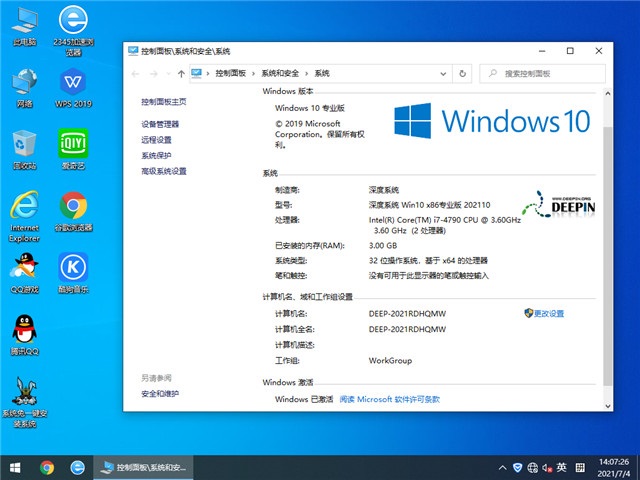This screenshot has height=480, width=640.
Task: Expand the address bar history dropdown
Action: click(x=447, y=73)
